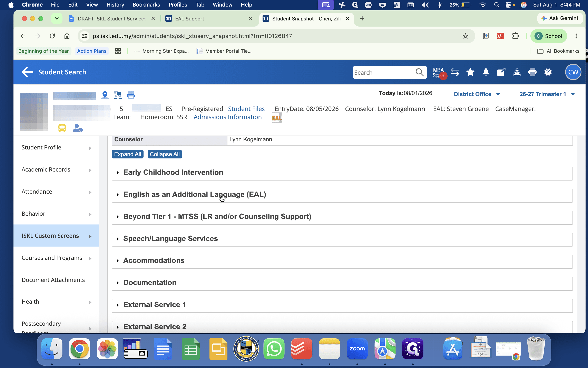Open the notifications bell icon
This screenshot has width=588, height=368.
click(x=486, y=72)
